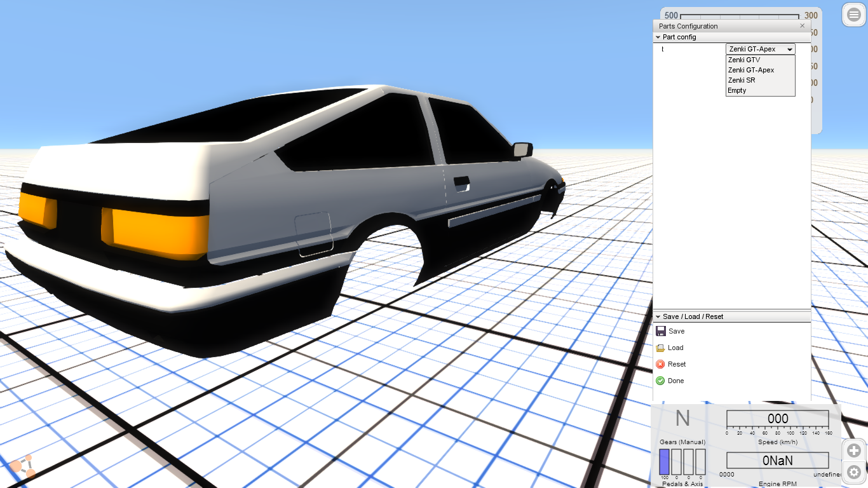Click Done to finish configuring parts

click(x=670, y=381)
